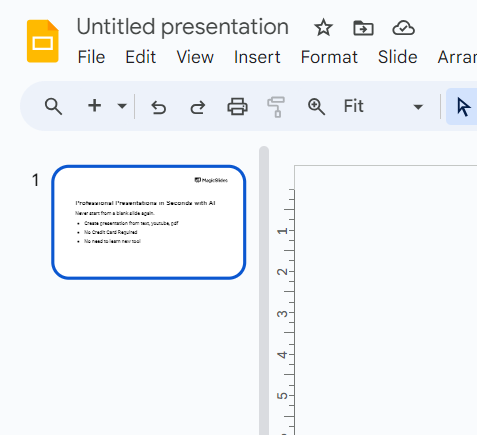
Task: Print the presentation
Action: (x=237, y=107)
